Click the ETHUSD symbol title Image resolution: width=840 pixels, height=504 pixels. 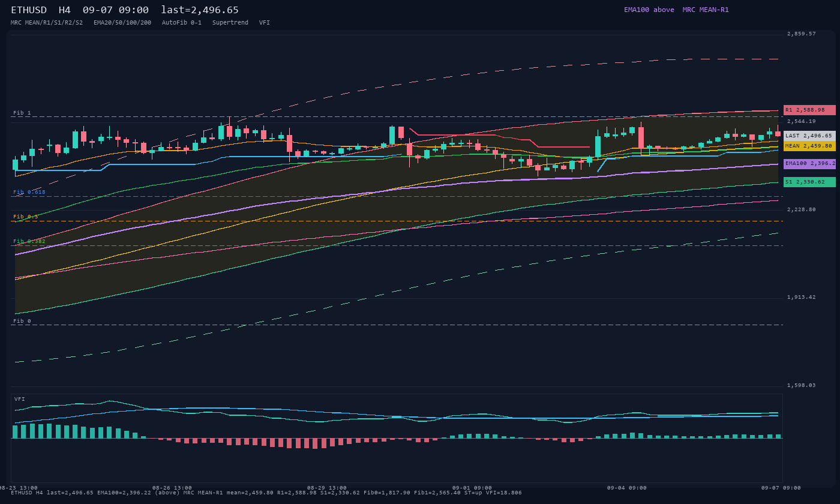pyautogui.click(x=29, y=10)
